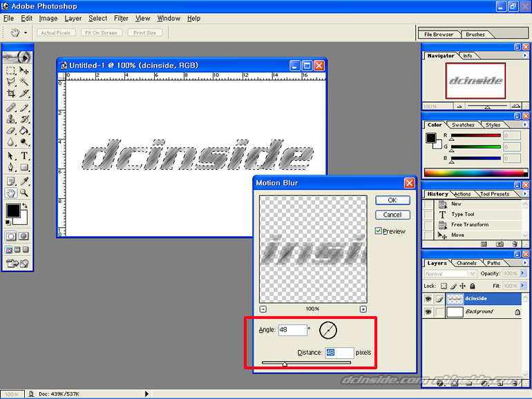Viewport: 532px width, 399px height.
Task: Open the Layers palette menu arrow
Action: click(x=524, y=263)
